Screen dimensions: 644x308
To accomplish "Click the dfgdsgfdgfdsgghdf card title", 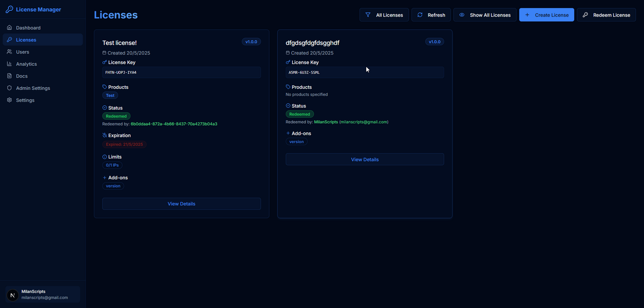I will click(x=312, y=43).
